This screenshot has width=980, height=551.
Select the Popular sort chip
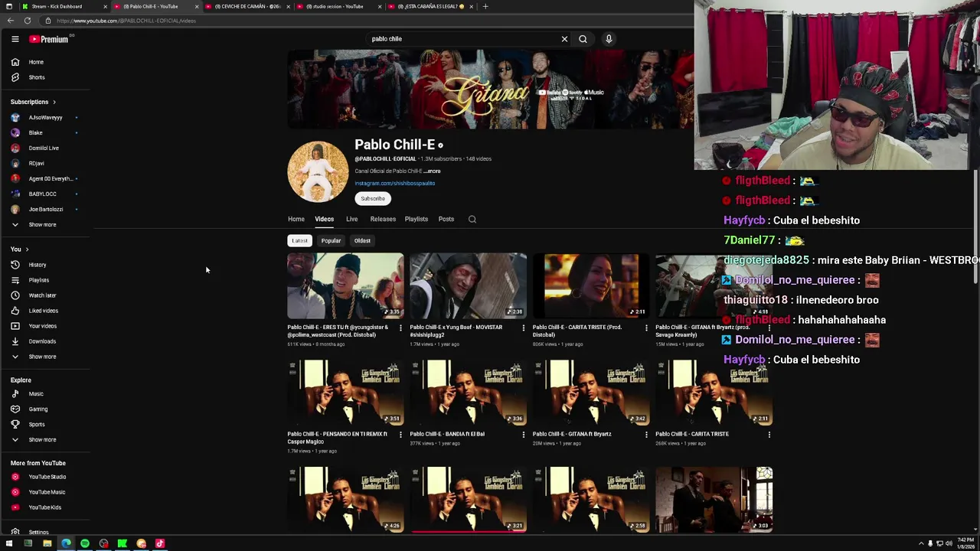tap(331, 241)
